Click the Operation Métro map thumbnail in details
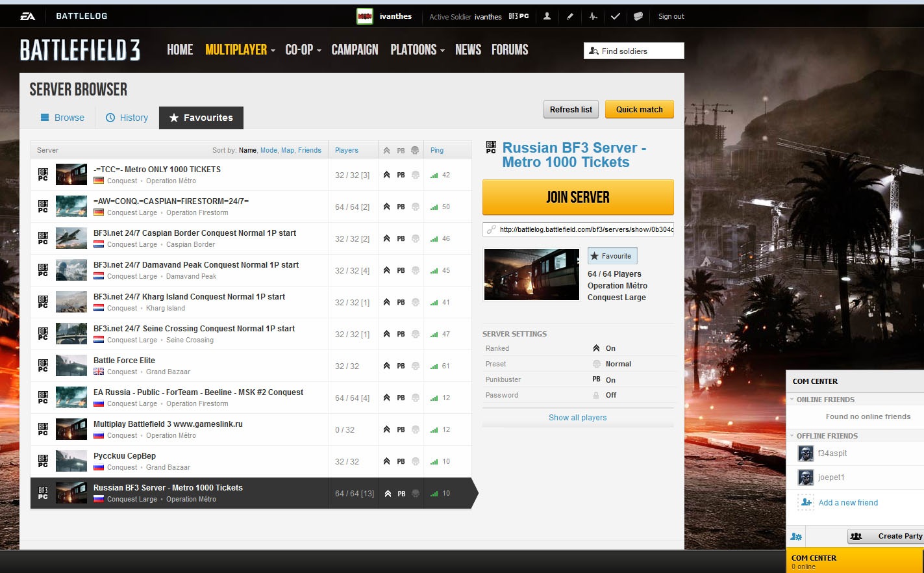This screenshot has height=573, width=924. pos(532,274)
